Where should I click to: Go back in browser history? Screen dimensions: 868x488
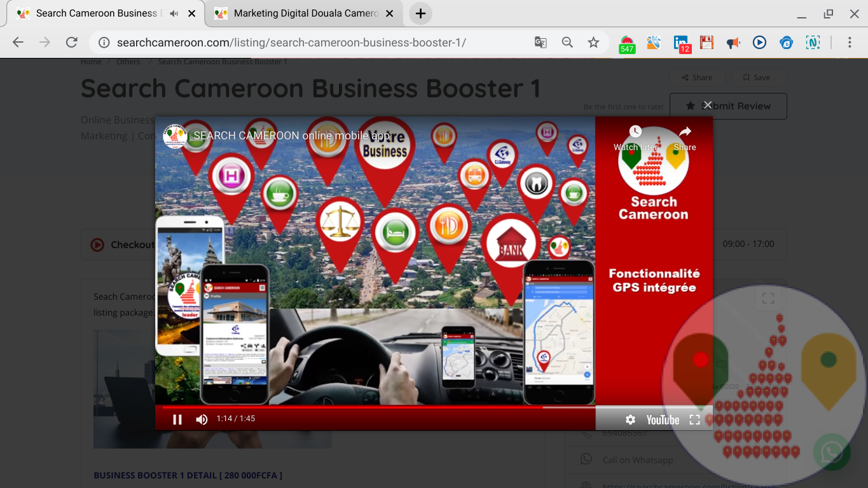pos(18,43)
